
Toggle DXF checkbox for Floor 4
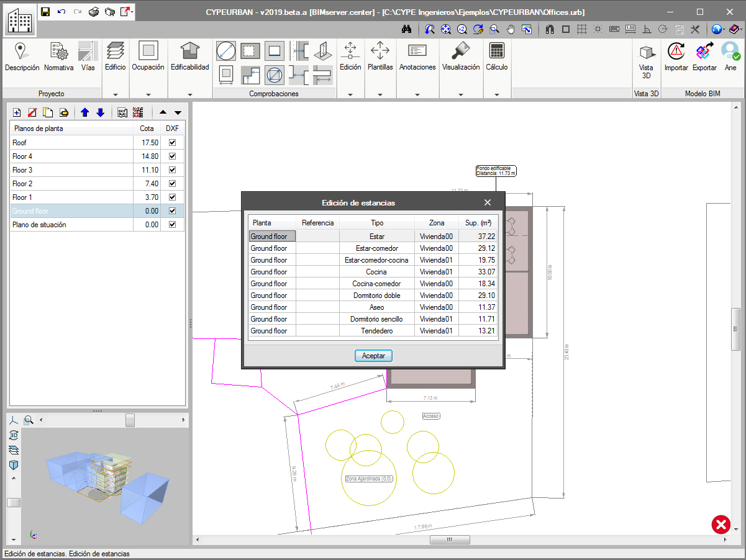tap(173, 156)
